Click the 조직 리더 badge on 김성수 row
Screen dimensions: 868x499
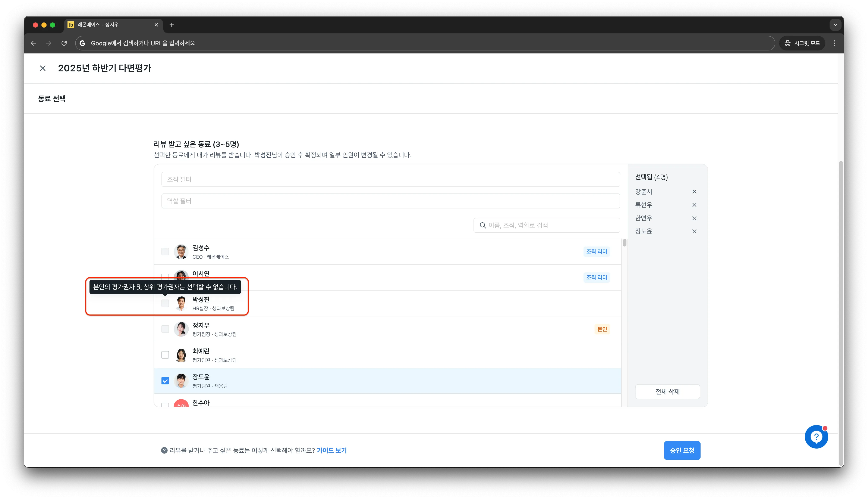[597, 252]
